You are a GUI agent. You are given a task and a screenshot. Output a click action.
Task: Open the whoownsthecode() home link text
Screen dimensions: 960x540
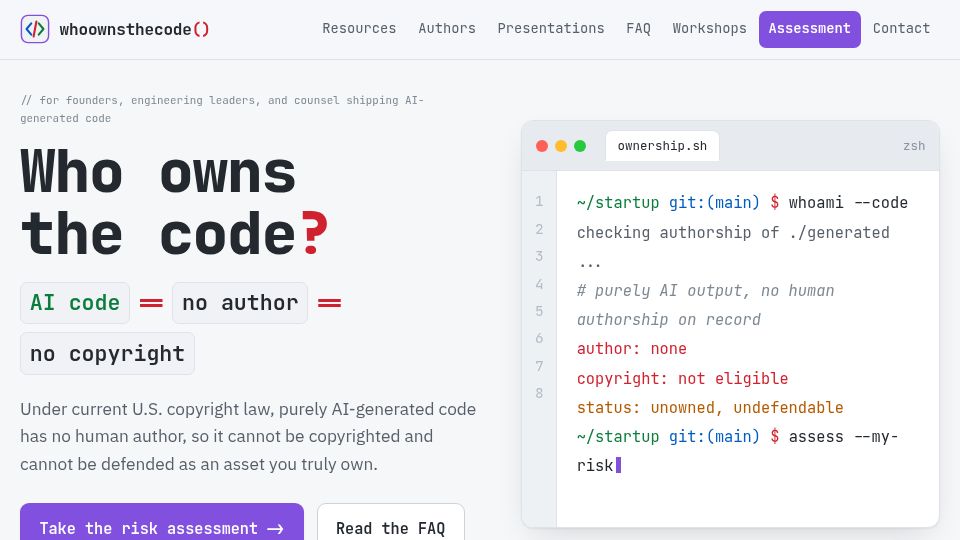pyautogui.click(x=134, y=29)
